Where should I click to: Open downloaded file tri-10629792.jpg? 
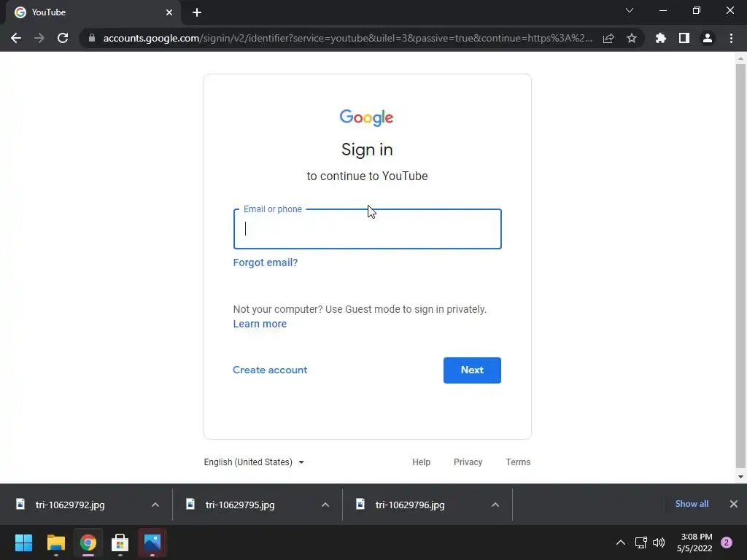tap(70, 505)
